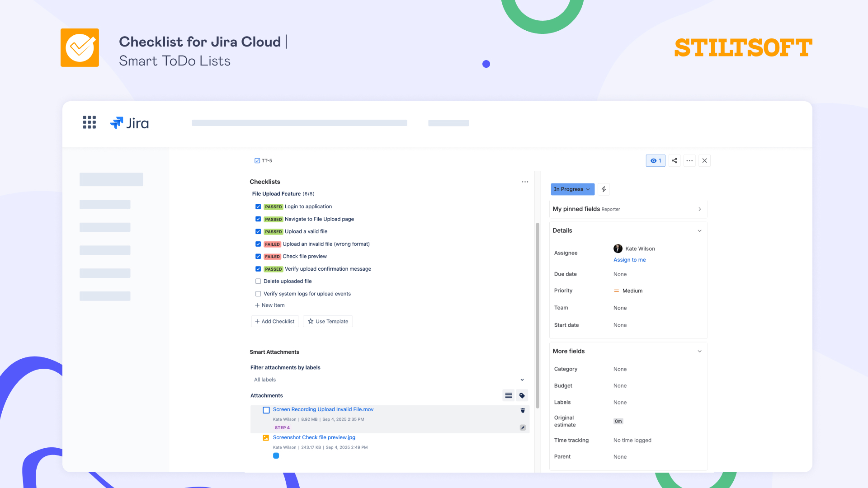Open the Checklists options menu
This screenshot has height=488, width=868.
(525, 182)
